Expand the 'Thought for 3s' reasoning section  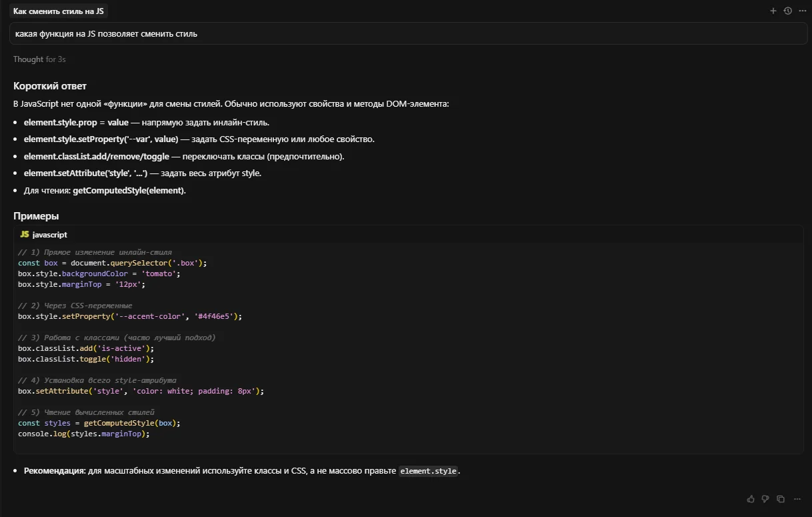(x=39, y=59)
